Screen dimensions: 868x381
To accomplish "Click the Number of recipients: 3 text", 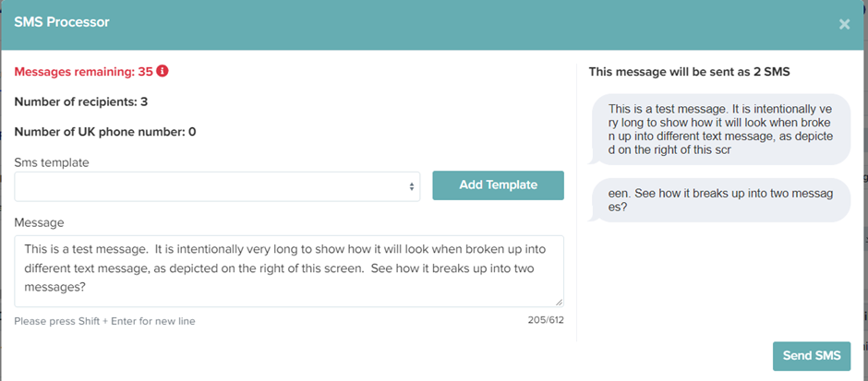I will tap(81, 101).
